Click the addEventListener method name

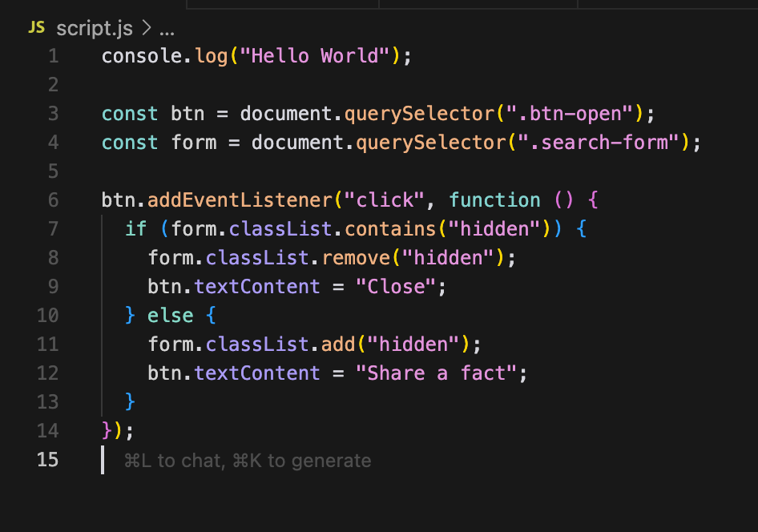pos(240,200)
